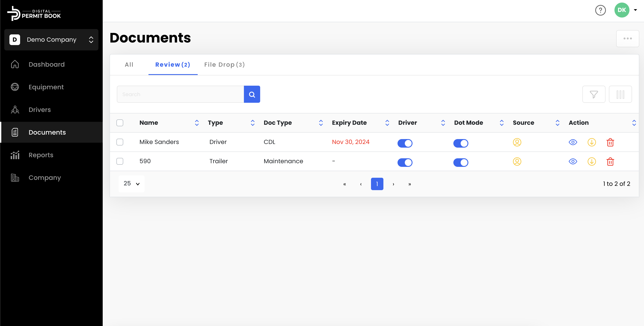The height and width of the screenshot is (326, 644).
Task: Switch to the All tab
Action: pyautogui.click(x=129, y=65)
